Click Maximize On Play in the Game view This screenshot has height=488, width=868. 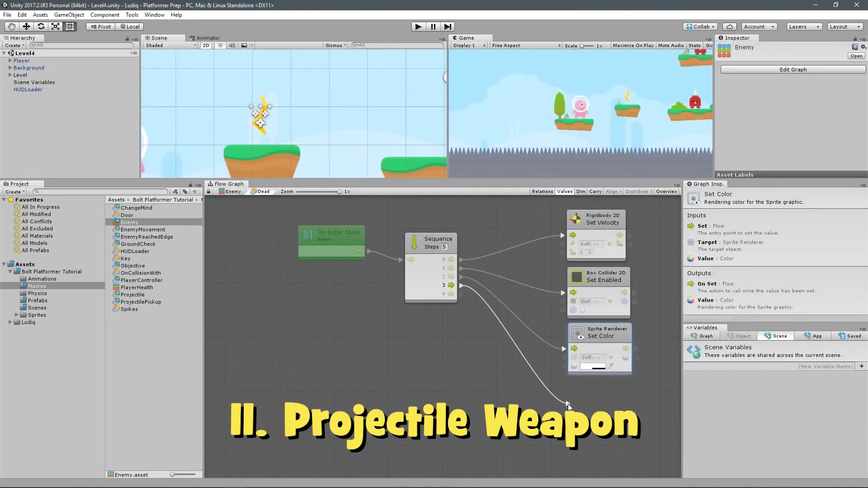(633, 45)
